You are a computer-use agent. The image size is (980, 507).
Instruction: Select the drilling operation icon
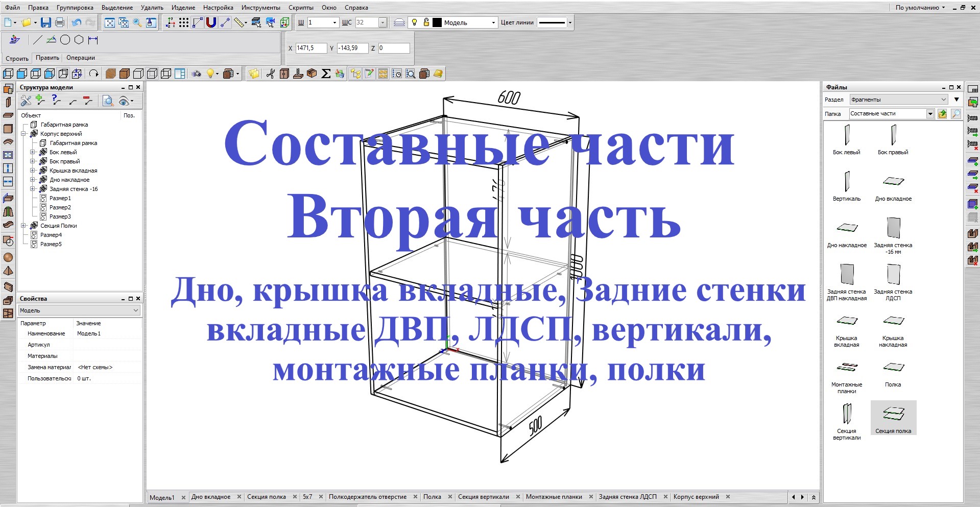click(x=297, y=73)
